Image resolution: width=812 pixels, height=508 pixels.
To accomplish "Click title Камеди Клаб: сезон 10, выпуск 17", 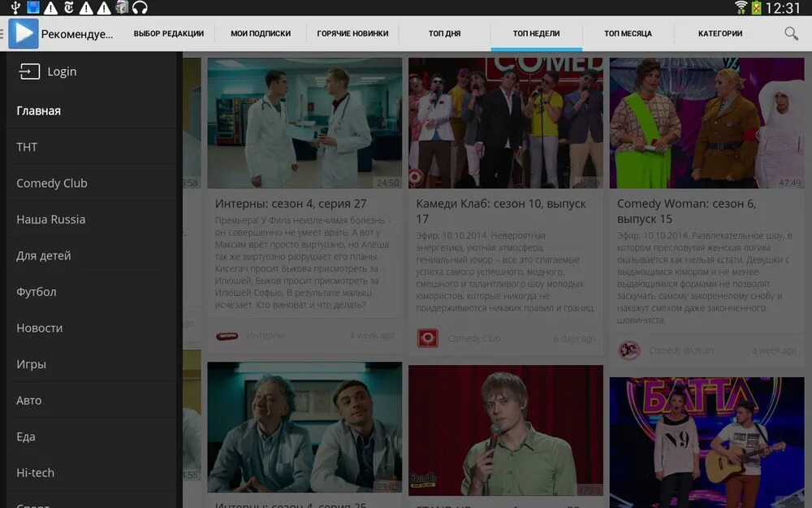I will tap(501, 211).
